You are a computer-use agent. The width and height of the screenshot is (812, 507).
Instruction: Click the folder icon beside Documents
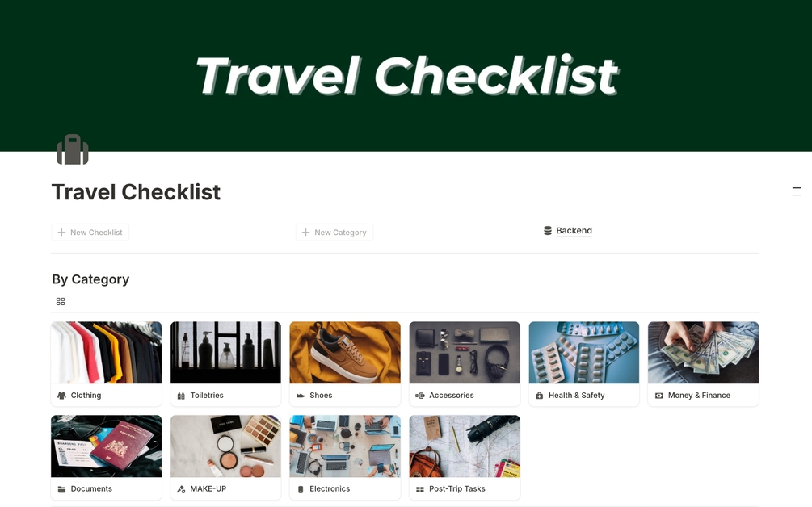pyautogui.click(x=61, y=489)
